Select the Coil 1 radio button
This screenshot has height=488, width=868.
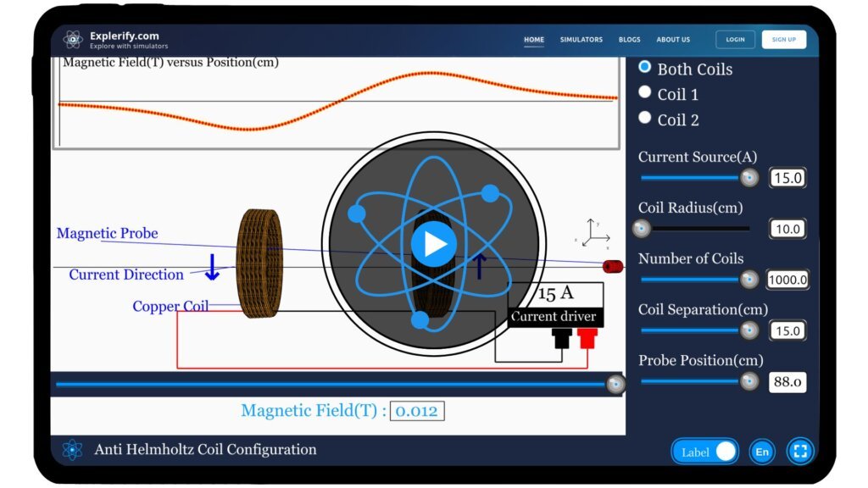644,91
